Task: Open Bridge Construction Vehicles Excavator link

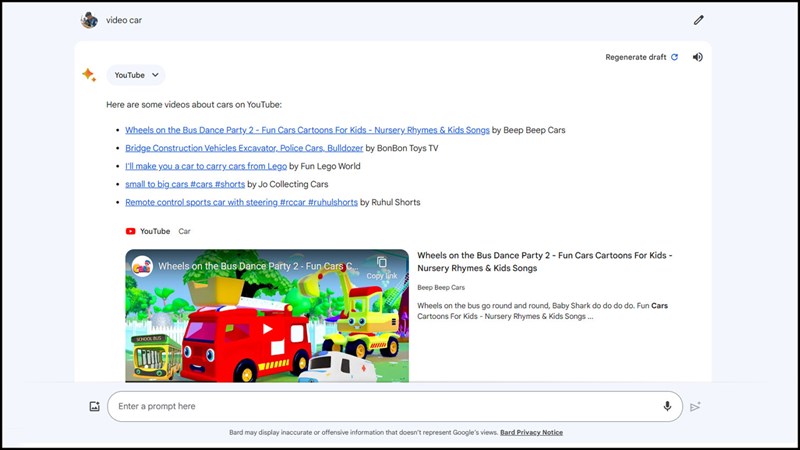Action: coord(244,148)
